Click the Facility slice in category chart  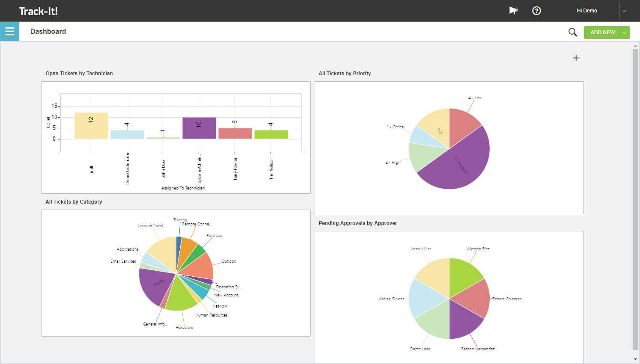coord(156,284)
